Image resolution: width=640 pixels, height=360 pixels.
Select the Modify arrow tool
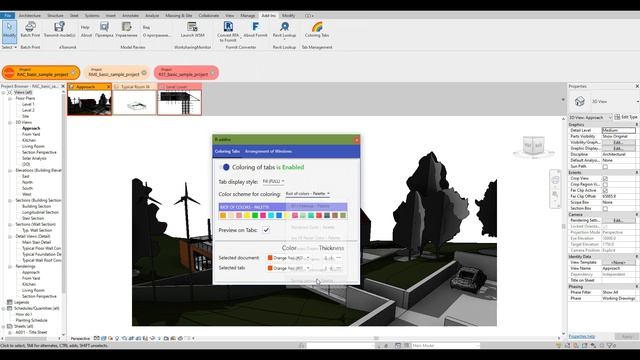click(x=9, y=31)
